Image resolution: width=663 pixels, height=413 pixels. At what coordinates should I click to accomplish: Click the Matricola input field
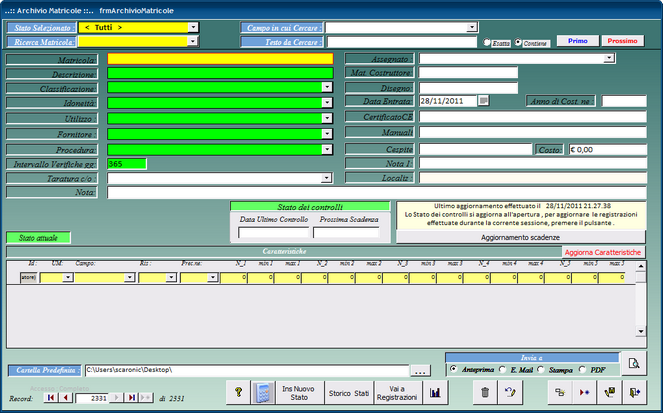click(220, 59)
